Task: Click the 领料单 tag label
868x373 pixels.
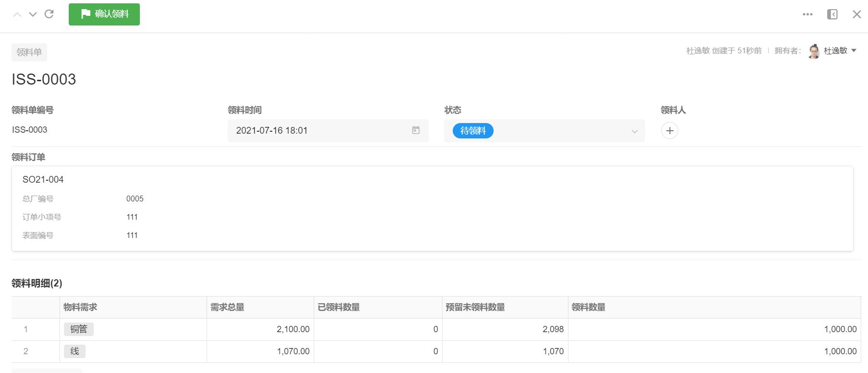Action: (29, 52)
